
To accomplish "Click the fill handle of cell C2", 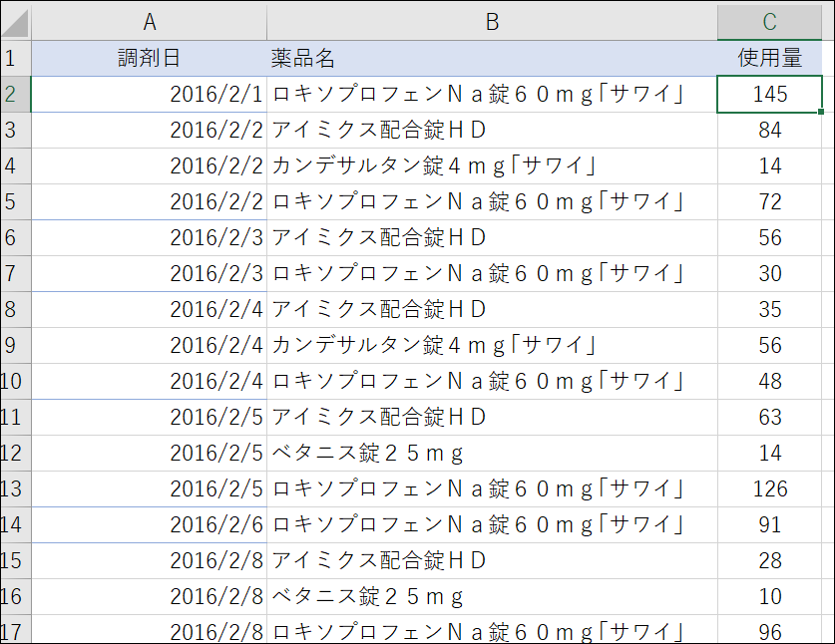I will (821, 112).
